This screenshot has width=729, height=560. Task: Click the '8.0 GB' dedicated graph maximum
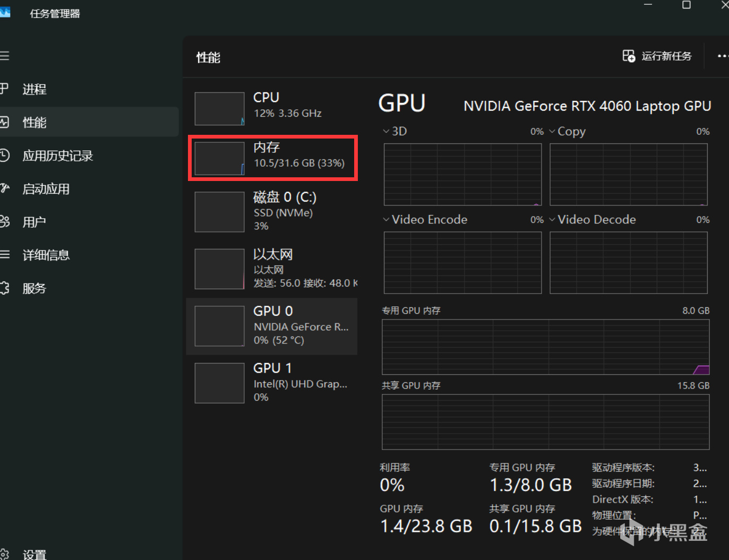pos(696,311)
